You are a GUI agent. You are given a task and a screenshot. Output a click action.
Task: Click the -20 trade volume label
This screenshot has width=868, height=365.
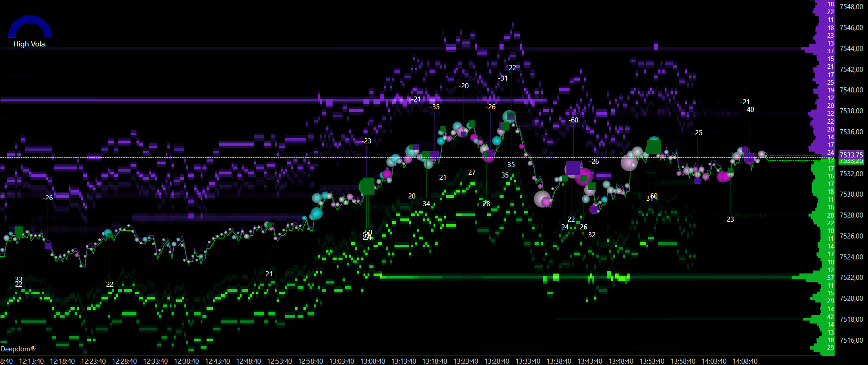(463, 86)
